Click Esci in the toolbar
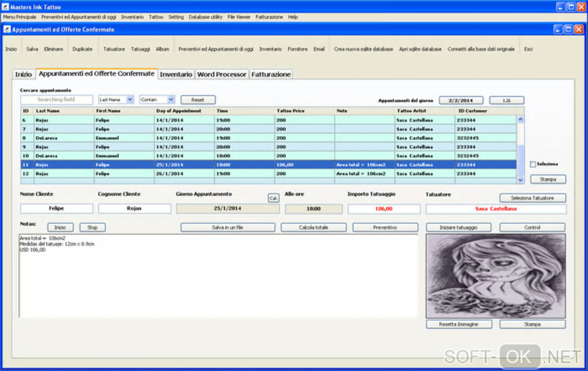This screenshot has width=588, height=371. [529, 49]
